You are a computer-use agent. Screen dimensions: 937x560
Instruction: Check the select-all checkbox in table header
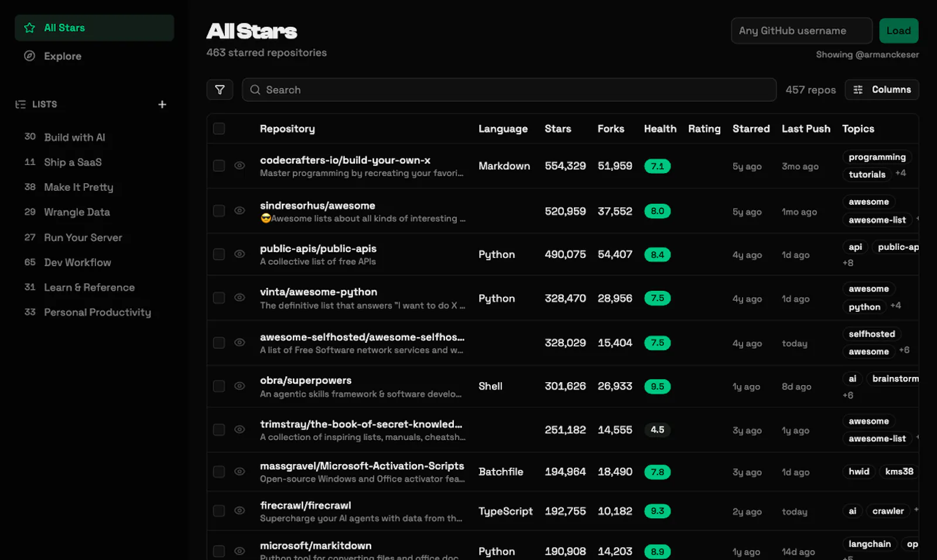tap(219, 129)
